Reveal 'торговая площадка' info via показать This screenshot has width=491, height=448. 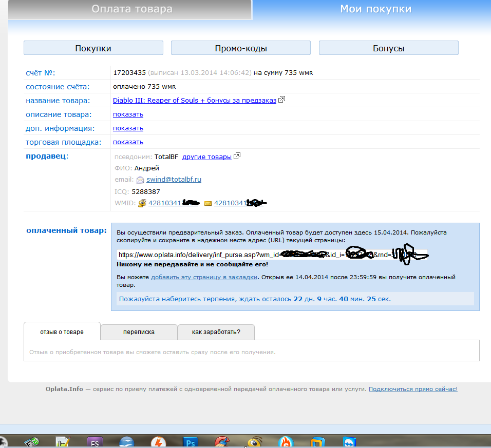click(128, 142)
